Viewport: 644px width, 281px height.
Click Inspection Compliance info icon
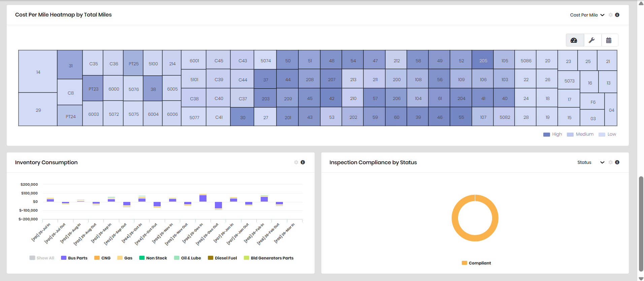[617, 162]
